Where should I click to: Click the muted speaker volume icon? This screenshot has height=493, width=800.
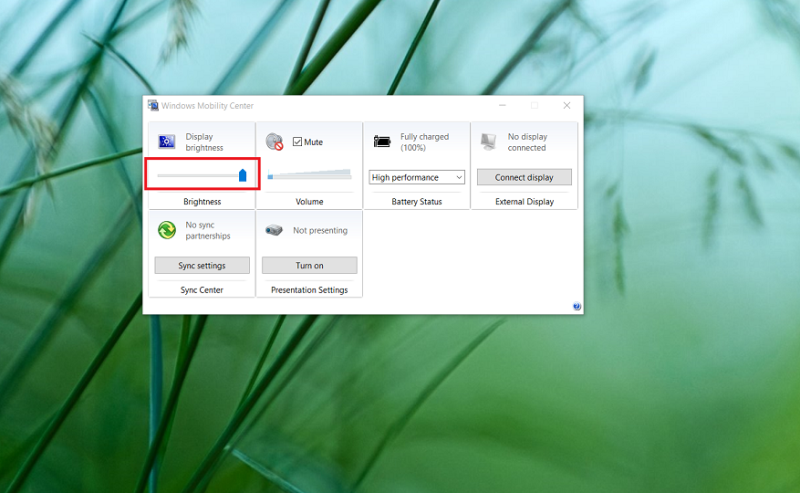pyautogui.click(x=274, y=142)
